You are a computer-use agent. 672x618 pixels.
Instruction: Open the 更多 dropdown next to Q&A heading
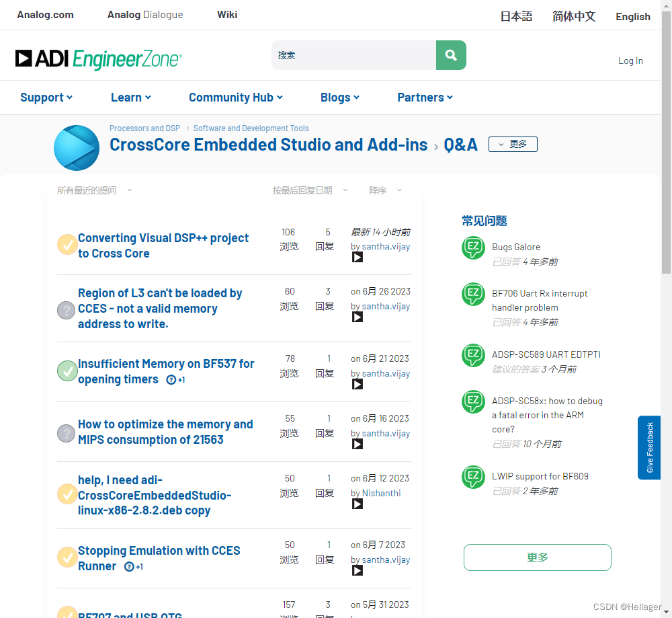[x=512, y=144]
